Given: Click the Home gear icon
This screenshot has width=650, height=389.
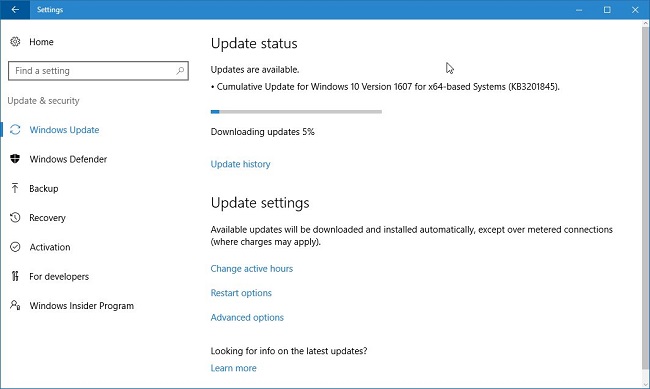Looking at the screenshot, I should click(x=15, y=41).
